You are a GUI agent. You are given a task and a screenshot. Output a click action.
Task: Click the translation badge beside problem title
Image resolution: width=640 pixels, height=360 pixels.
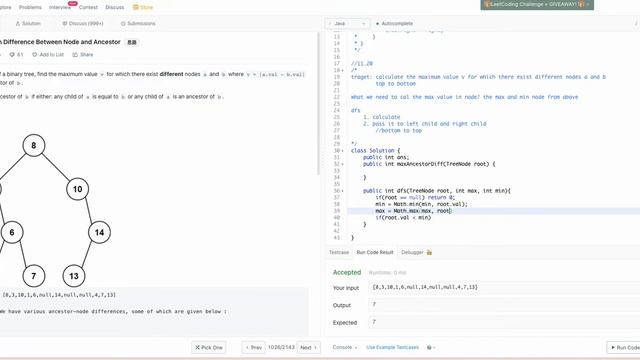click(132, 42)
